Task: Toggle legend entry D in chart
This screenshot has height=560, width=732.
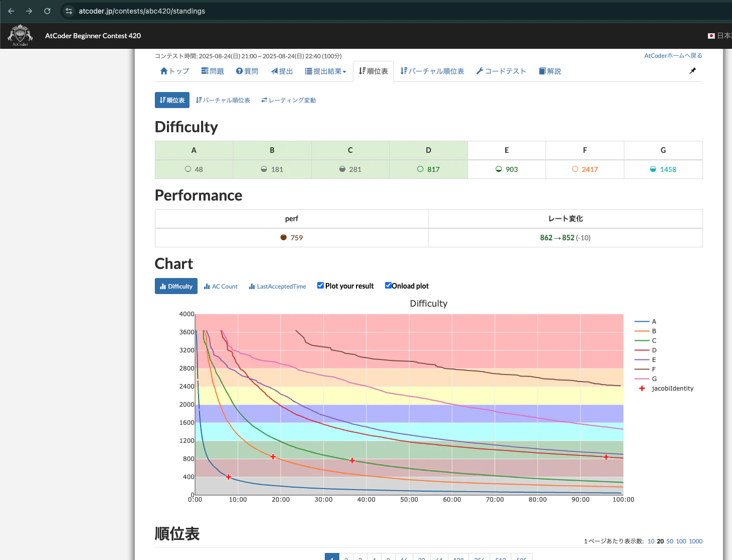Action: pyautogui.click(x=646, y=350)
